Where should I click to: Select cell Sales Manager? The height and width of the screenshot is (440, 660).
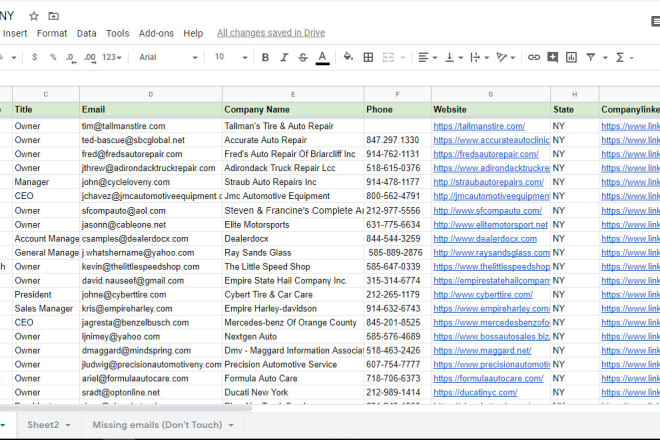point(46,309)
